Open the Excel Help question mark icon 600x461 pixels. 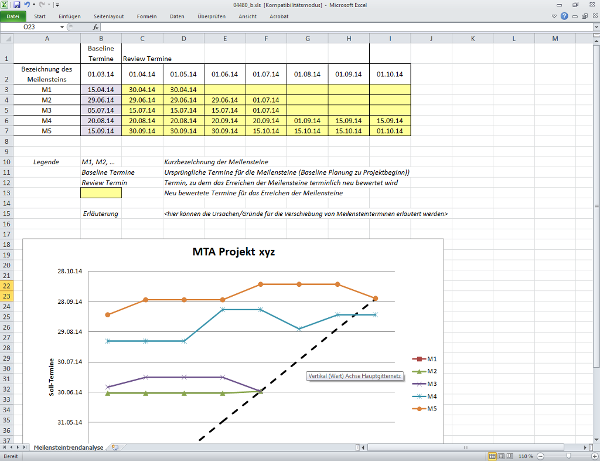pyautogui.click(x=565, y=17)
